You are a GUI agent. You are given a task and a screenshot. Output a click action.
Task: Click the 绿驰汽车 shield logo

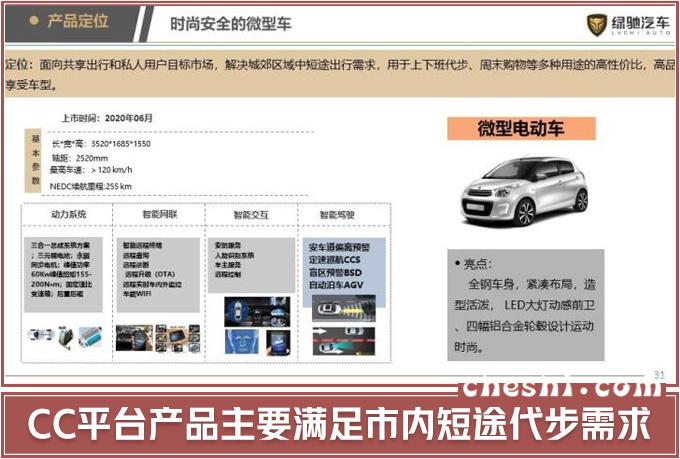point(597,24)
